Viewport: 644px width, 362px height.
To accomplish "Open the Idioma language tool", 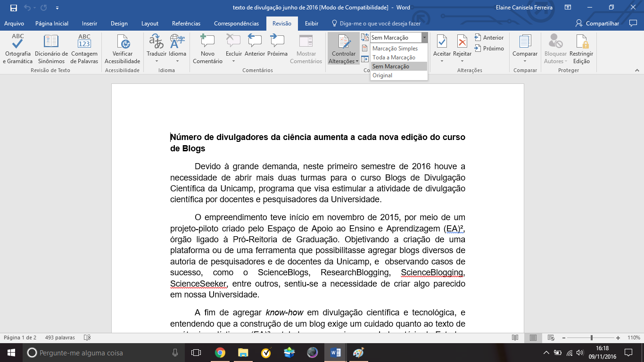I will tap(178, 49).
